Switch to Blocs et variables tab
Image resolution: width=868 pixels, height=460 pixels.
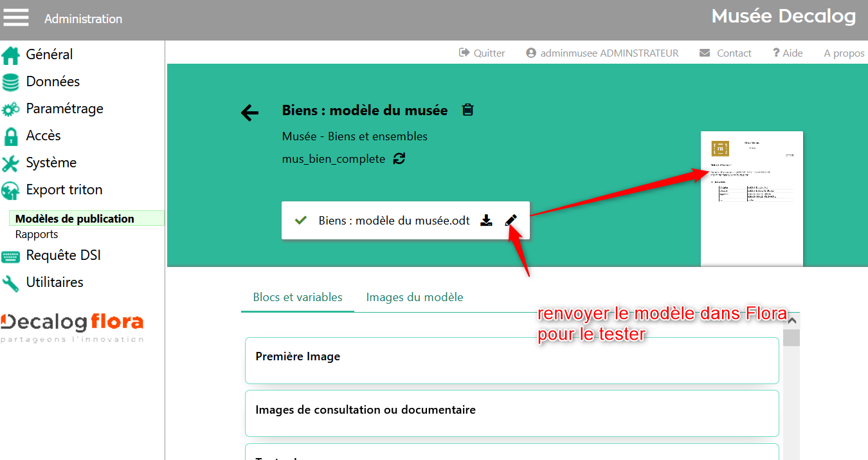click(x=298, y=297)
